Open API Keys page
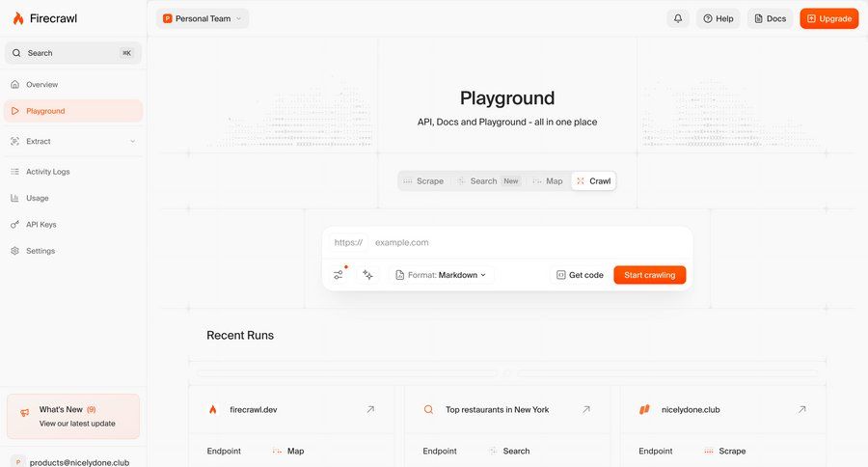Viewport: 868px width, 467px height. 73,225
